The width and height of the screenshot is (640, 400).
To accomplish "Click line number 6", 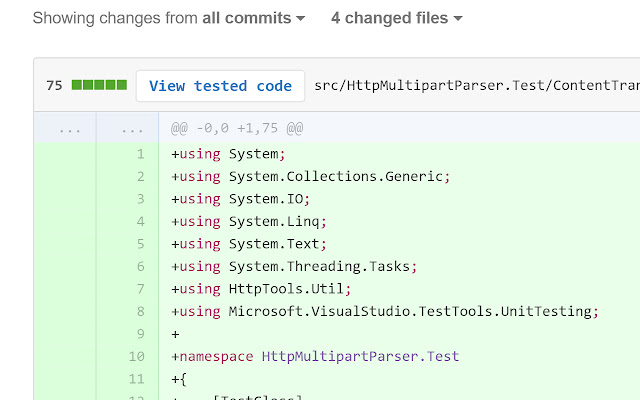I will pos(140,266).
